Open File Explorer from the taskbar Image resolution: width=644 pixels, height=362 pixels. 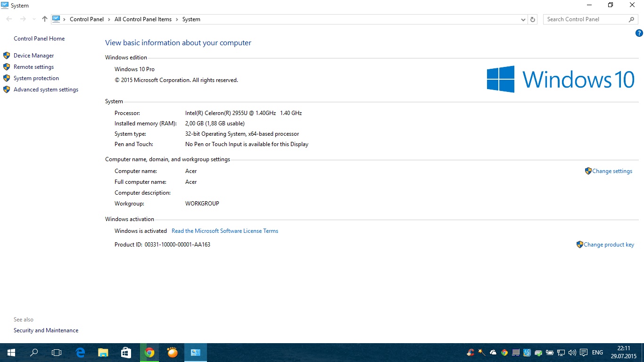tap(103, 353)
